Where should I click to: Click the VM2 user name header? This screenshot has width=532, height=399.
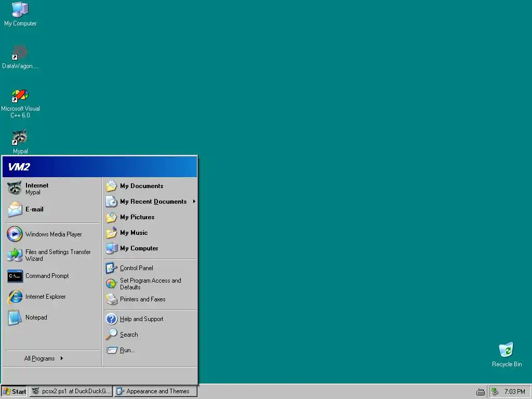tap(19, 167)
